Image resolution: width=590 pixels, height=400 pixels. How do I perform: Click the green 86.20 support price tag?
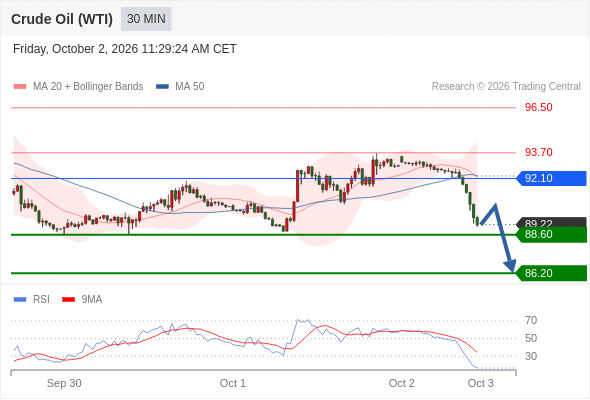click(551, 273)
